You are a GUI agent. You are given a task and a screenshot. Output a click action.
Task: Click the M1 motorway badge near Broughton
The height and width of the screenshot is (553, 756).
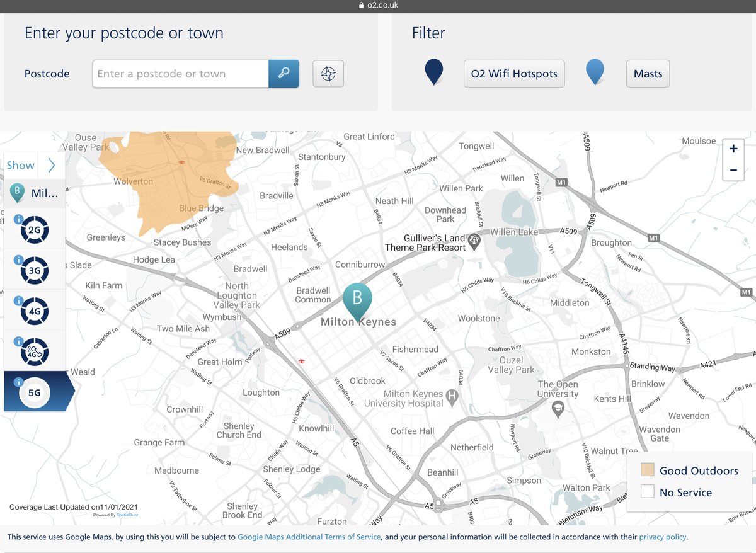pos(653,238)
